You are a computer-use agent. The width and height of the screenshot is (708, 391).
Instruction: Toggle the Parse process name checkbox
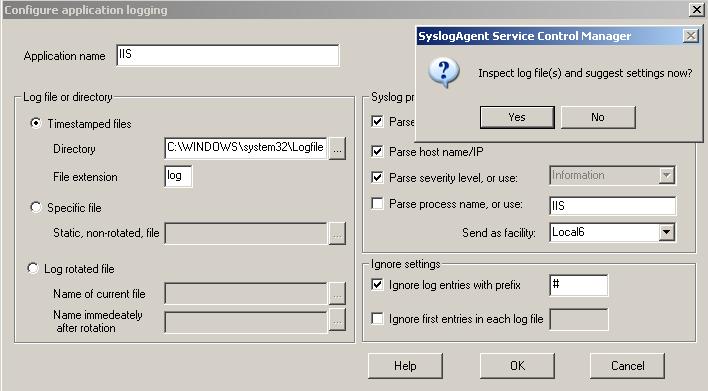pyautogui.click(x=377, y=204)
